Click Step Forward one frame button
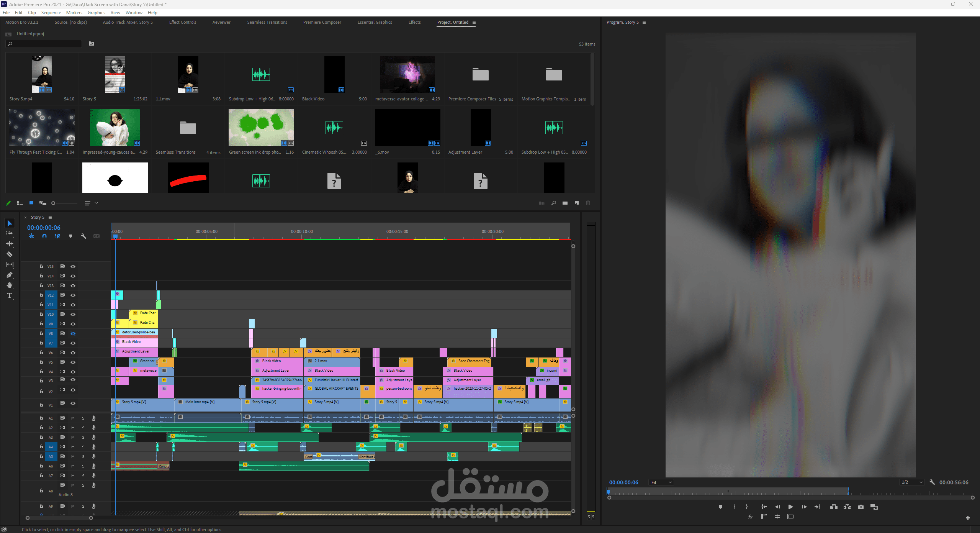980x533 pixels. click(x=804, y=507)
